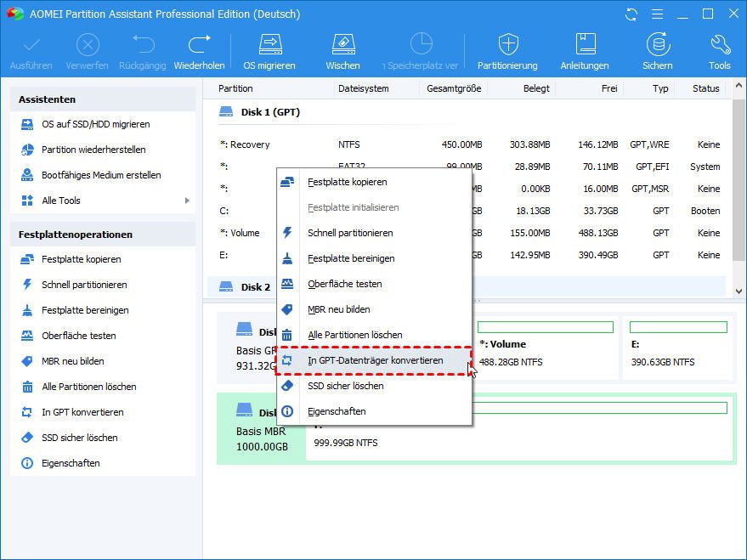This screenshot has height=560, width=747.
Task: Open Bootfähiges Medium erstellen wizard
Action: point(103,175)
